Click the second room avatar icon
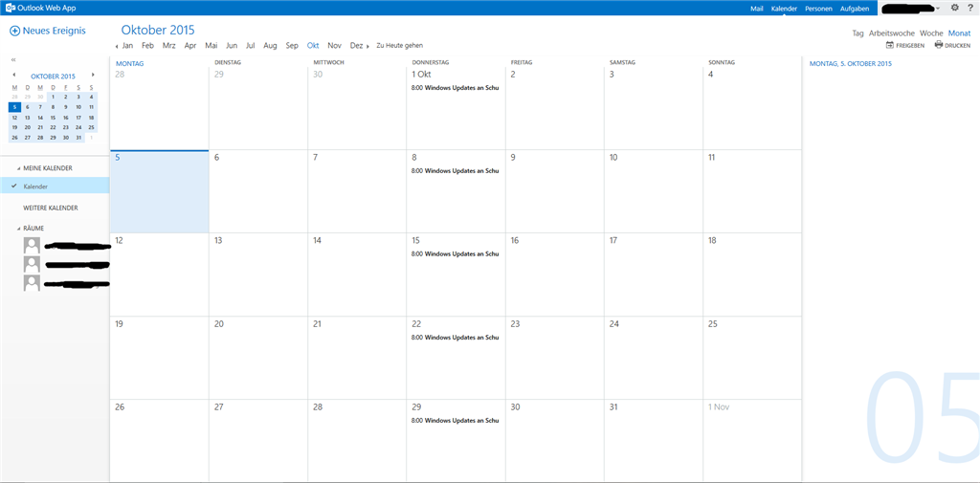The image size is (980, 483). [32, 264]
